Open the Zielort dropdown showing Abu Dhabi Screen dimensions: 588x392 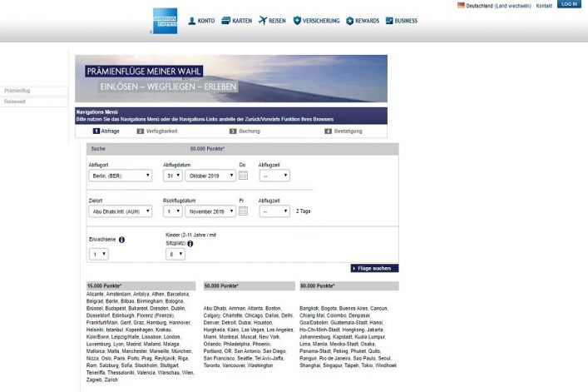click(x=120, y=211)
